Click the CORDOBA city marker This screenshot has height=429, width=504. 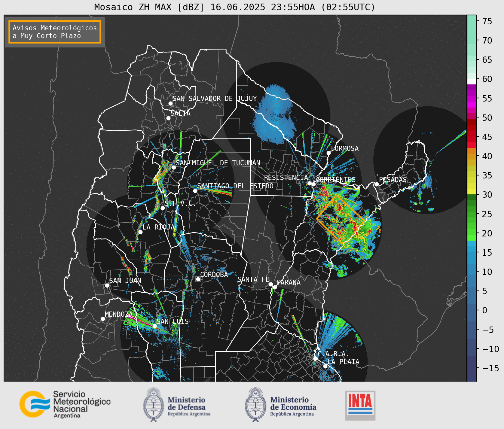(x=198, y=279)
